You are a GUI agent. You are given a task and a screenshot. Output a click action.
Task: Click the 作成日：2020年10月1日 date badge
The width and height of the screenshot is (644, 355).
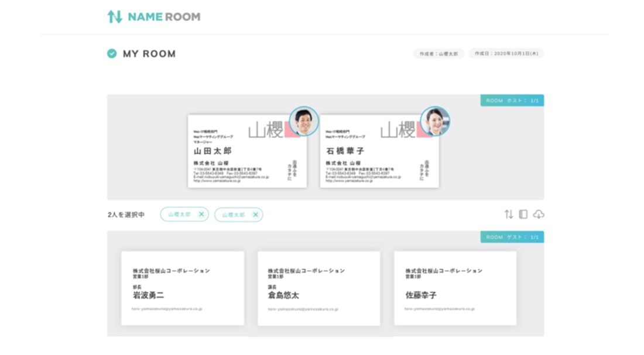tap(506, 53)
